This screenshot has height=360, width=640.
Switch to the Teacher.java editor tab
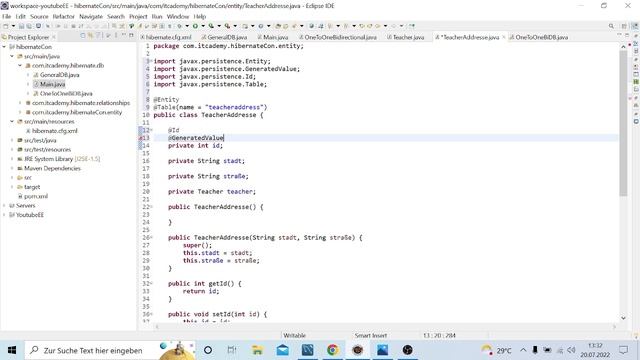406,37
